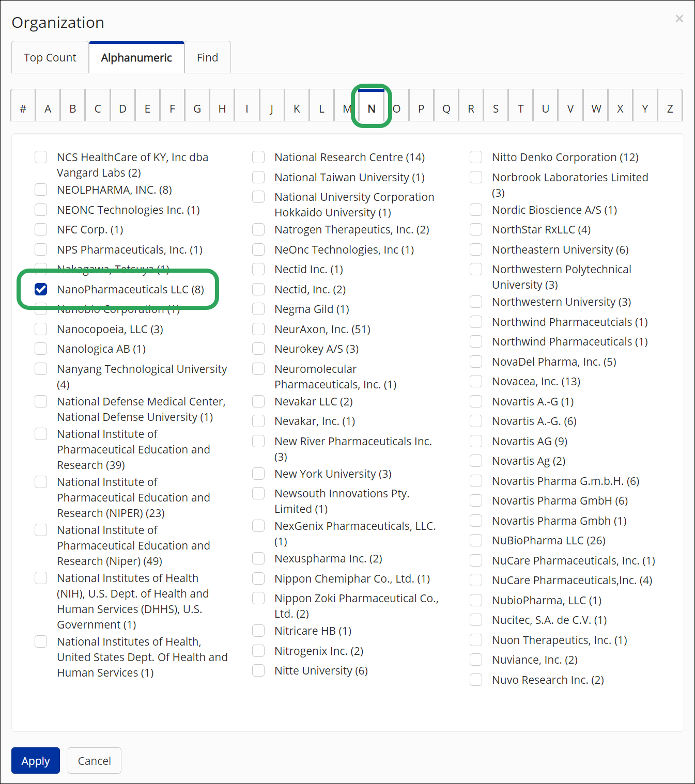Viewport: 695px width, 784px height.
Task: Close the Organization dialog
Action: click(679, 19)
